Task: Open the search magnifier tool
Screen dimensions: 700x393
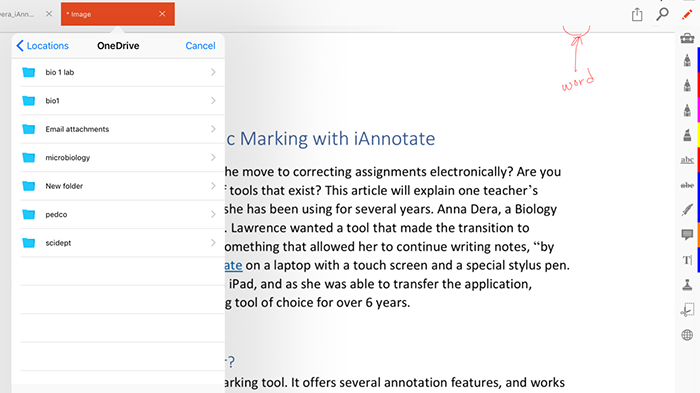Action: coord(662,14)
